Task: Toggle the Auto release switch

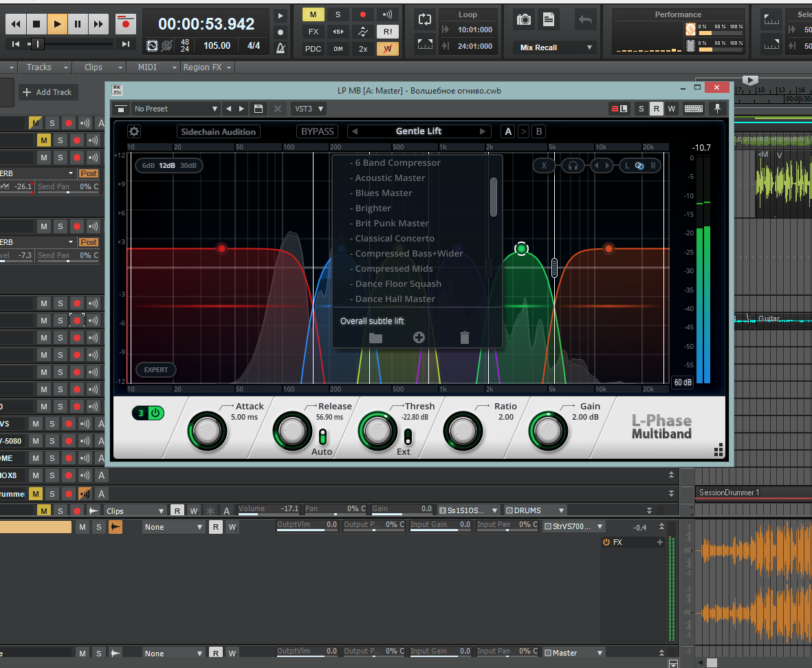Action: (322, 437)
